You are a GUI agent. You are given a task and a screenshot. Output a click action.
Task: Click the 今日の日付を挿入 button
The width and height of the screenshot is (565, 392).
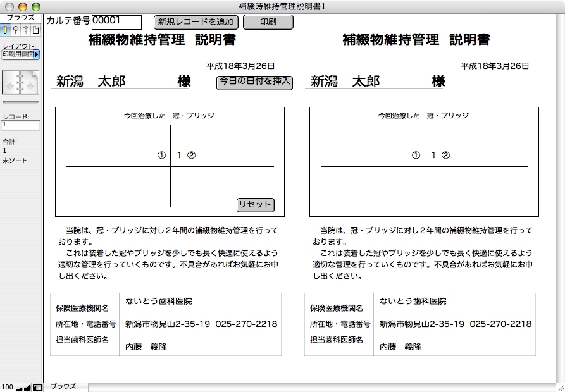(x=254, y=83)
